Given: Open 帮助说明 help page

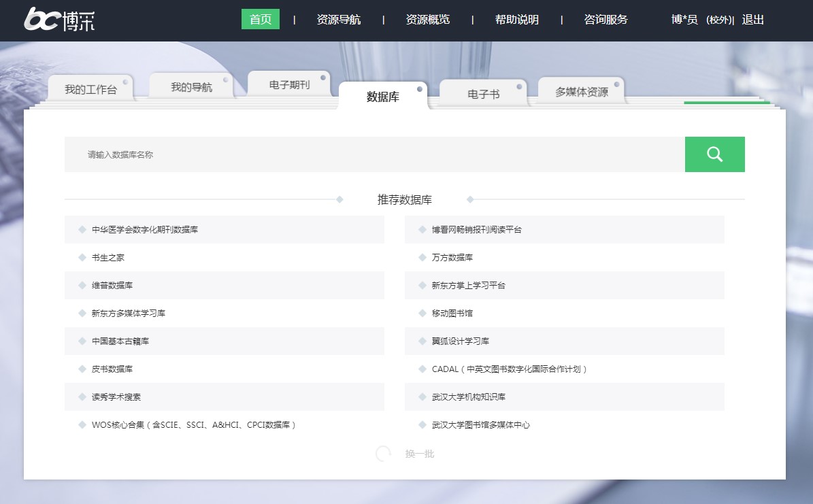Looking at the screenshot, I should 516,20.
